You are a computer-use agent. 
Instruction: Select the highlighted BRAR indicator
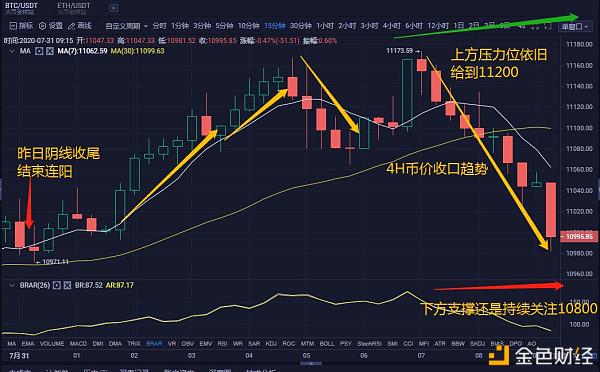(x=154, y=344)
